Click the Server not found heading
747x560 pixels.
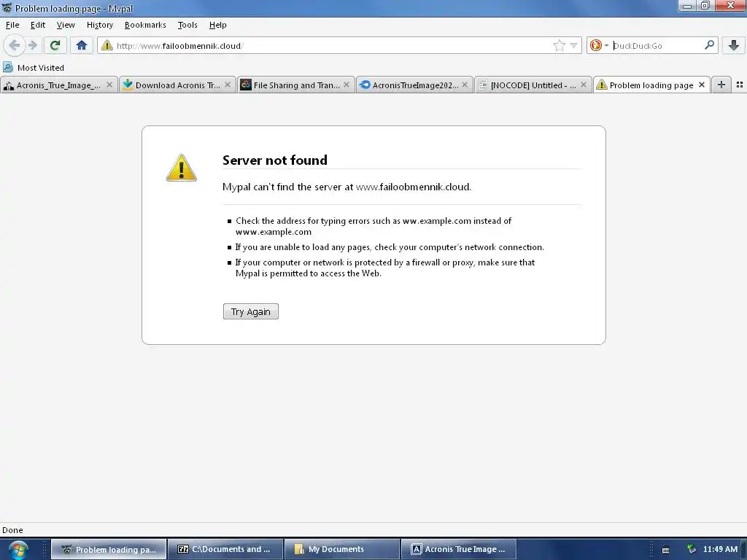[275, 160]
